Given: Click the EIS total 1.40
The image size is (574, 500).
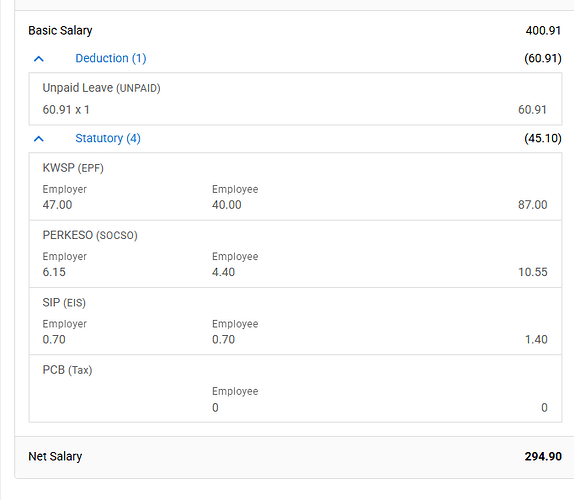Looking at the screenshot, I should coord(536,339).
